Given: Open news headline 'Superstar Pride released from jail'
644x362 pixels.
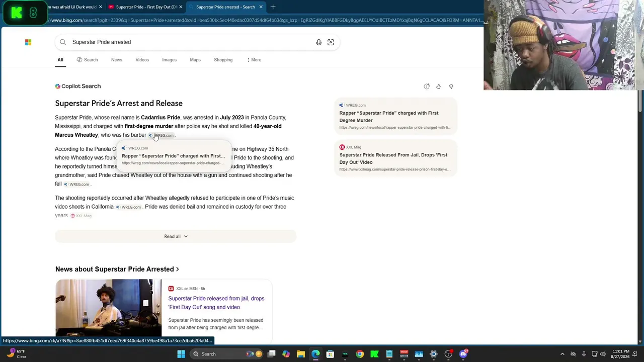Looking at the screenshot, I should (216, 303).
